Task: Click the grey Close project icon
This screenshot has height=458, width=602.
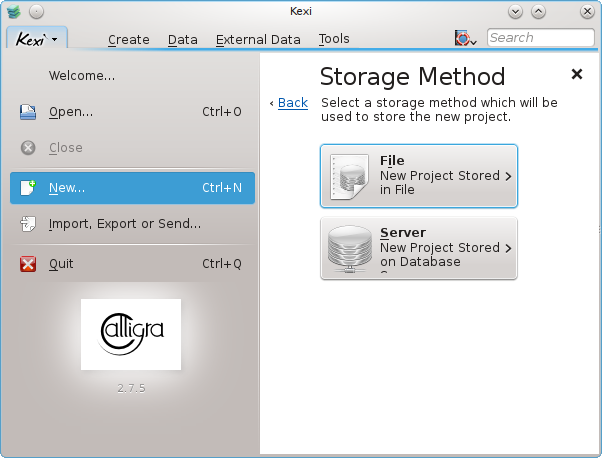Action: pos(29,148)
